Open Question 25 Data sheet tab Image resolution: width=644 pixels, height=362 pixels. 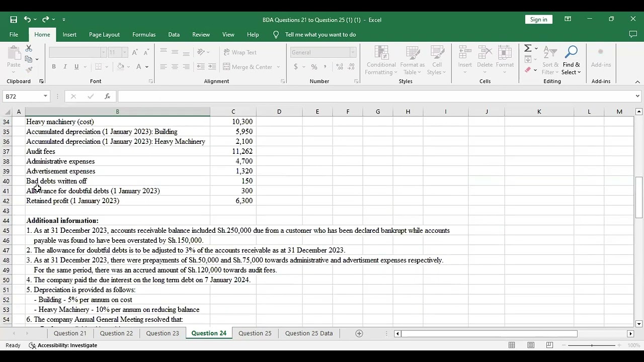coord(309,333)
